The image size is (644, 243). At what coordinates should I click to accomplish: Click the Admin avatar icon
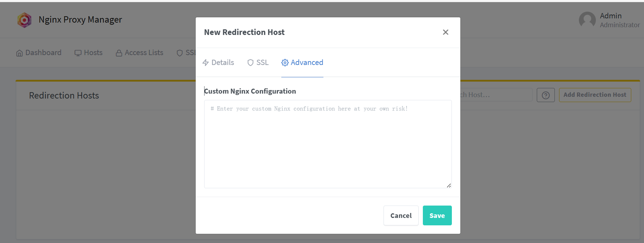pos(587,20)
